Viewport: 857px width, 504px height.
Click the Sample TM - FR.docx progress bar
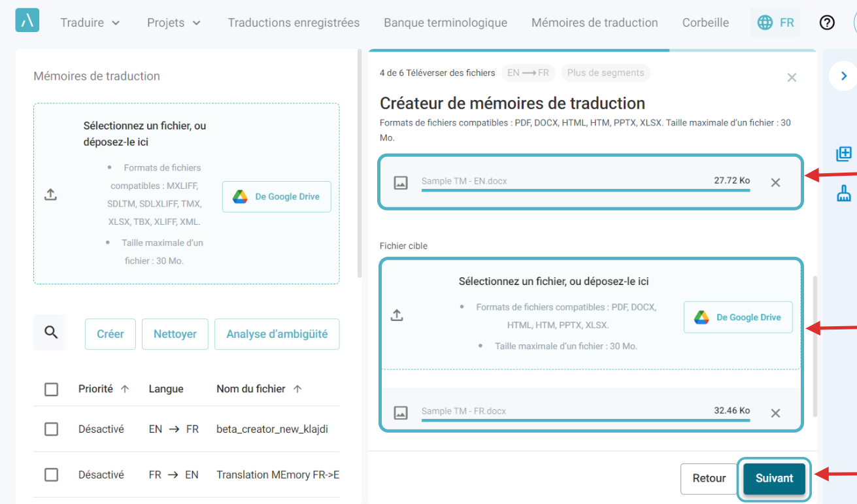pyautogui.click(x=586, y=420)
